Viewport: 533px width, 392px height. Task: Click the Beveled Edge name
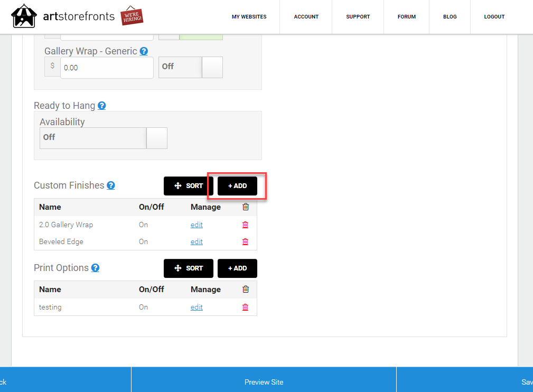61,242
